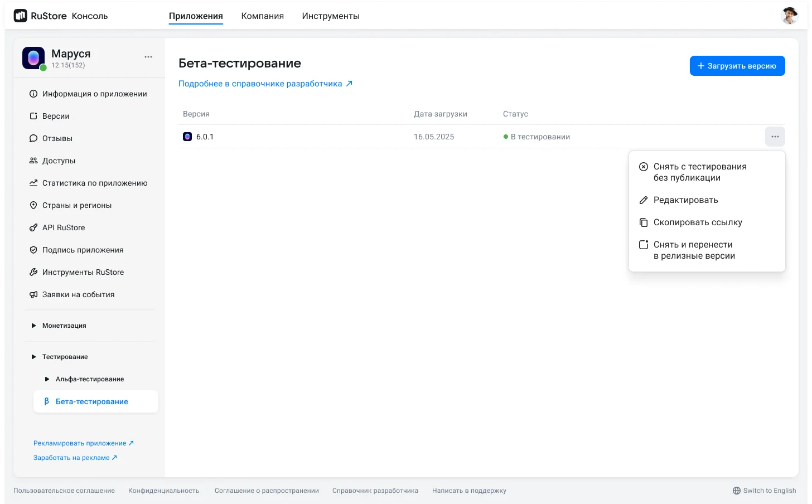Screen dimensions: 812x504
Task: Switch to the Приложения tab
Action: tap(196, 16)
